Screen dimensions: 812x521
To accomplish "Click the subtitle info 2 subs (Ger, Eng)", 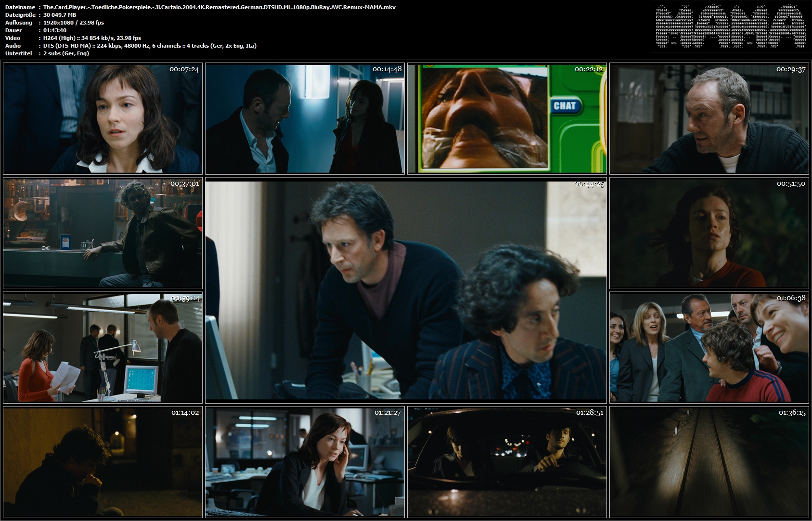I will click(x=66, y=53).
